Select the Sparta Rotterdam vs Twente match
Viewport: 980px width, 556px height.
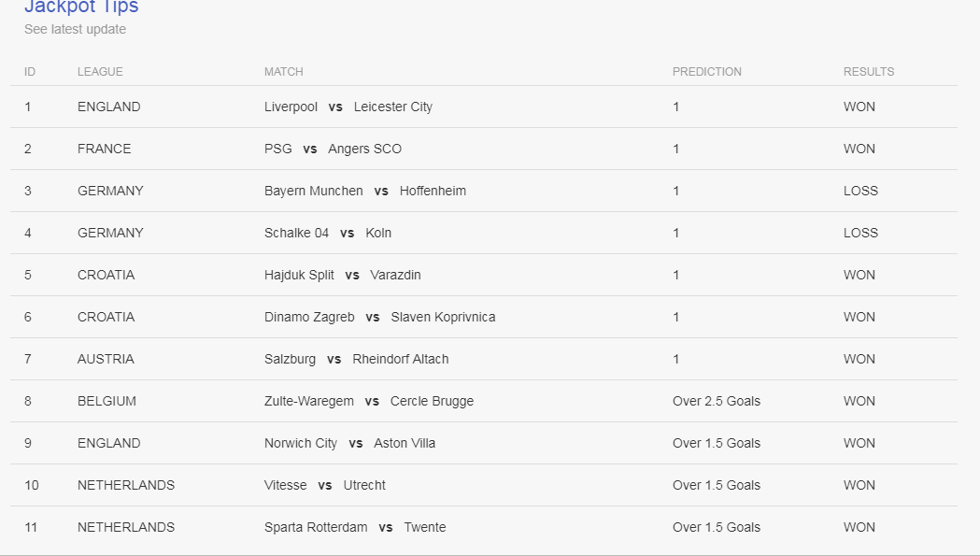coord(355,527)
